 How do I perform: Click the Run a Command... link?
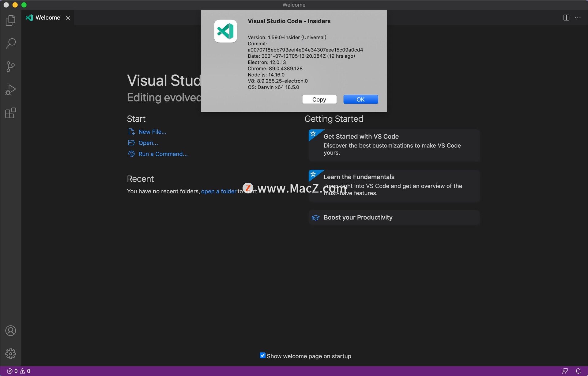(163, 154)
